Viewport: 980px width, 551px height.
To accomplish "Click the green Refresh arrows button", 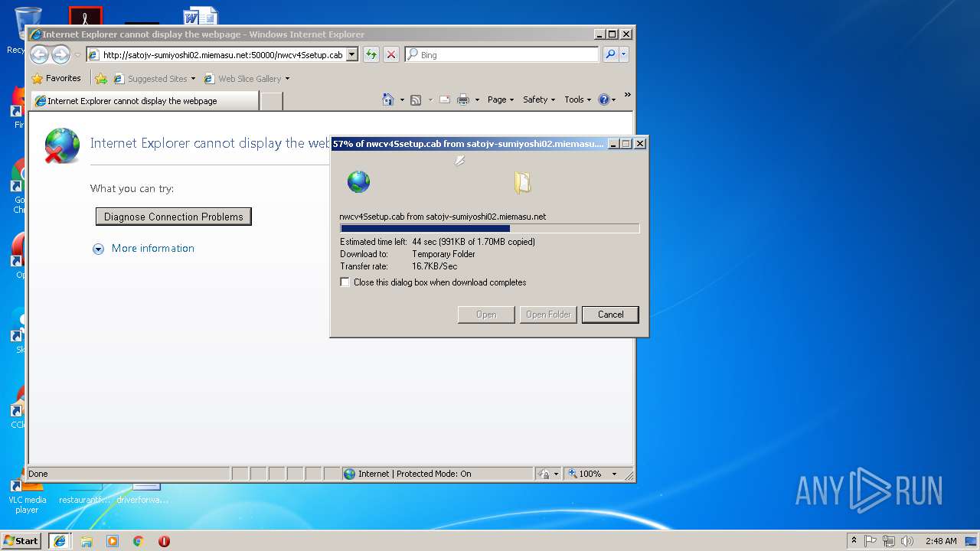I will pos(371,54).
